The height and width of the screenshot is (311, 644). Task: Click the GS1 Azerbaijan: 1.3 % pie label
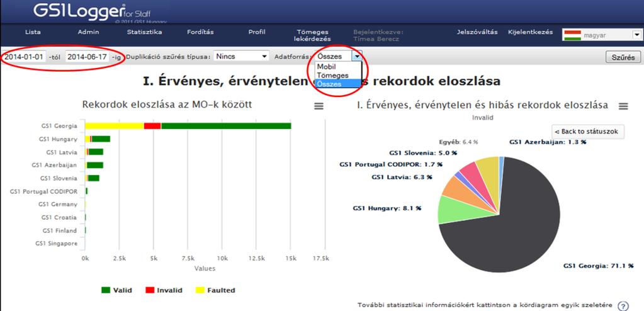(x=548, y=142)
